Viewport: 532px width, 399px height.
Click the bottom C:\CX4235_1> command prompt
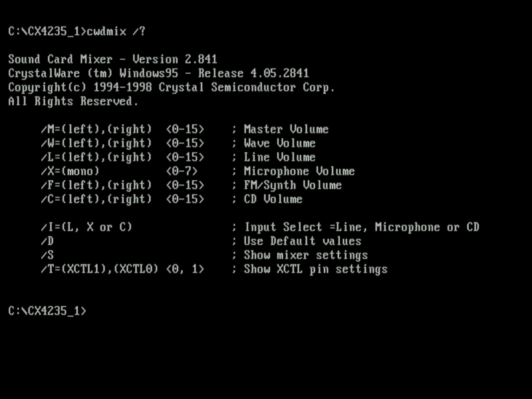(x=47, y=311)
